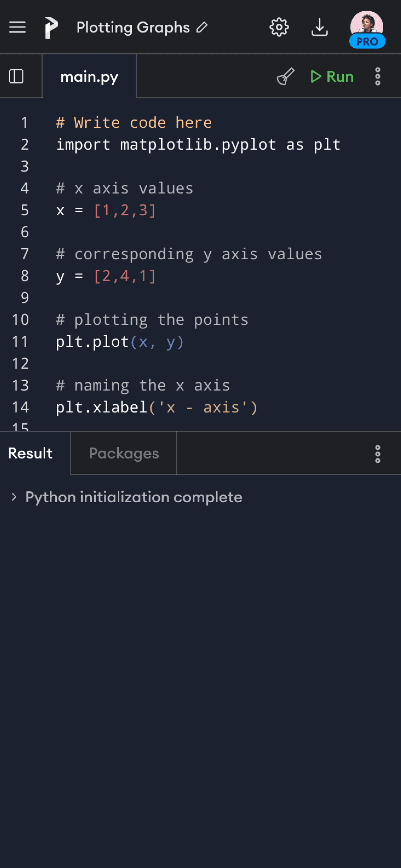The width and height of the screenshot is (401, 868).
Task: Switch to the Packages tab
Action: pyautogui.click(x=124, y=453)
